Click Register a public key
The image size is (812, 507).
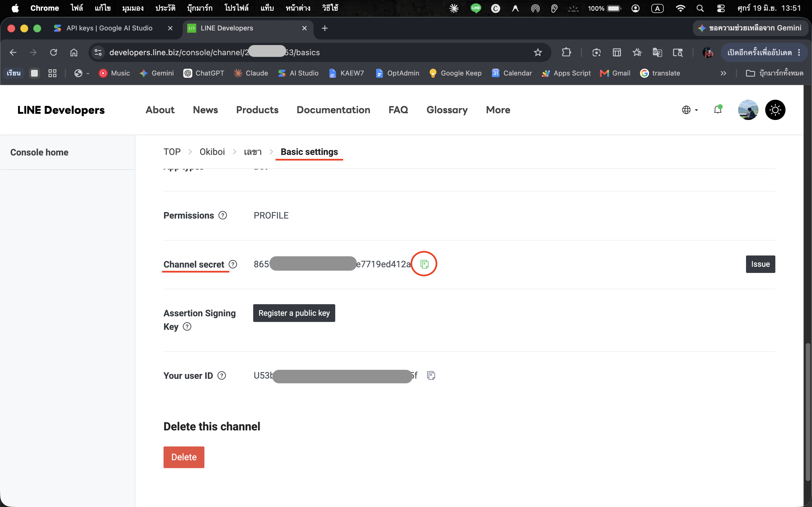[294, 313]
